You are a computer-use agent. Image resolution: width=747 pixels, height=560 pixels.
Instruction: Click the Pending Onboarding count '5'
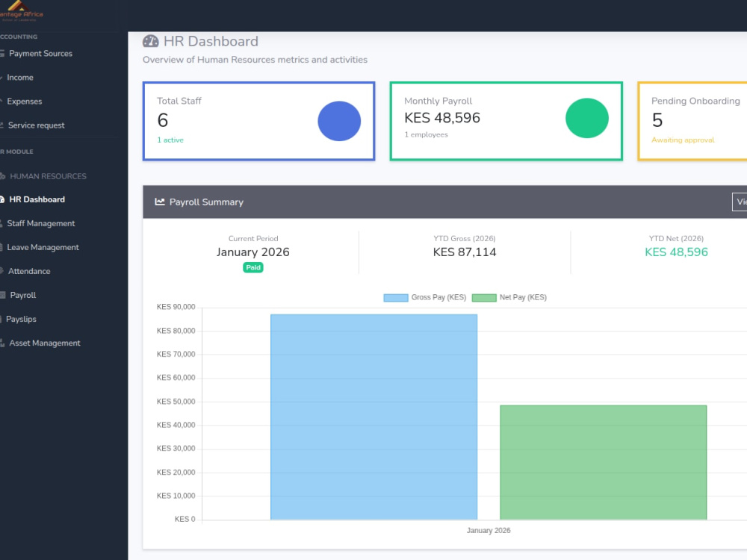(x=657, y=120)
